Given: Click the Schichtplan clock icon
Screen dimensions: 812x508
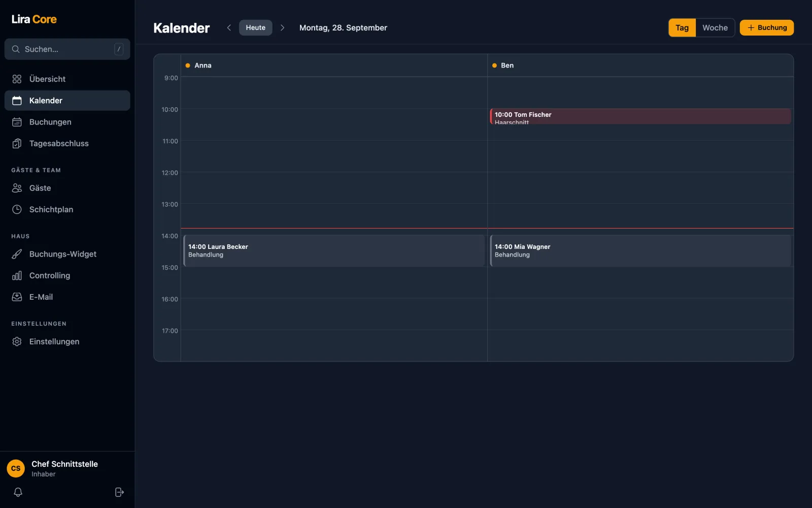Looking at the screenshot, I should click(17, 209).
